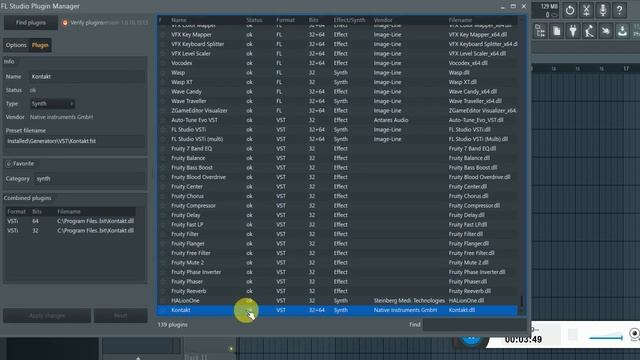Select the ZGameEditor Visualizer row

coord(338,111)
